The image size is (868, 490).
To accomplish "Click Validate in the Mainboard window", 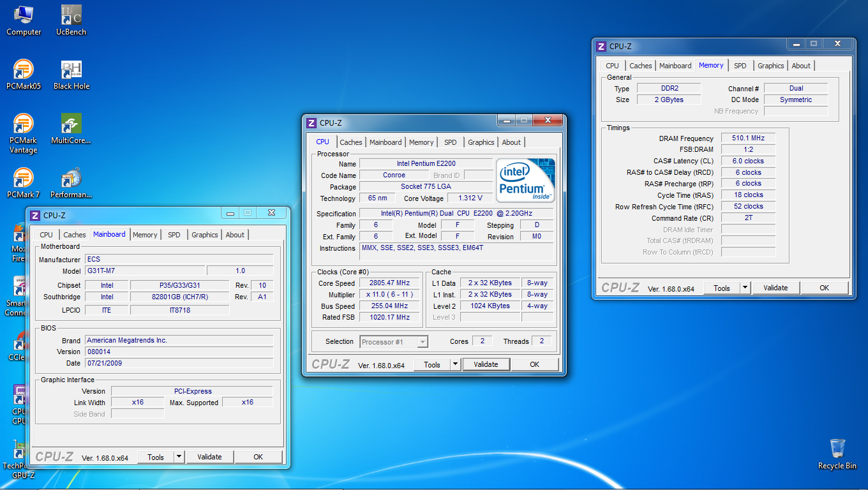I will (x=209, y=457).
